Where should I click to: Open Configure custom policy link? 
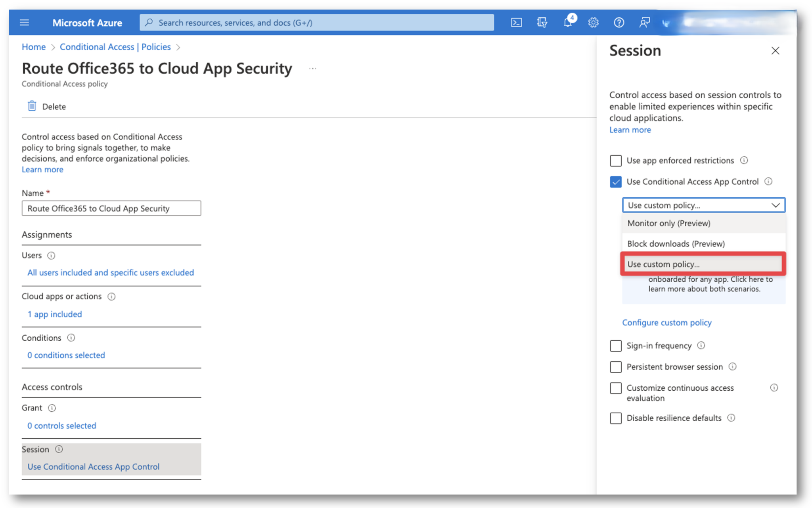(x=666, y=323)
